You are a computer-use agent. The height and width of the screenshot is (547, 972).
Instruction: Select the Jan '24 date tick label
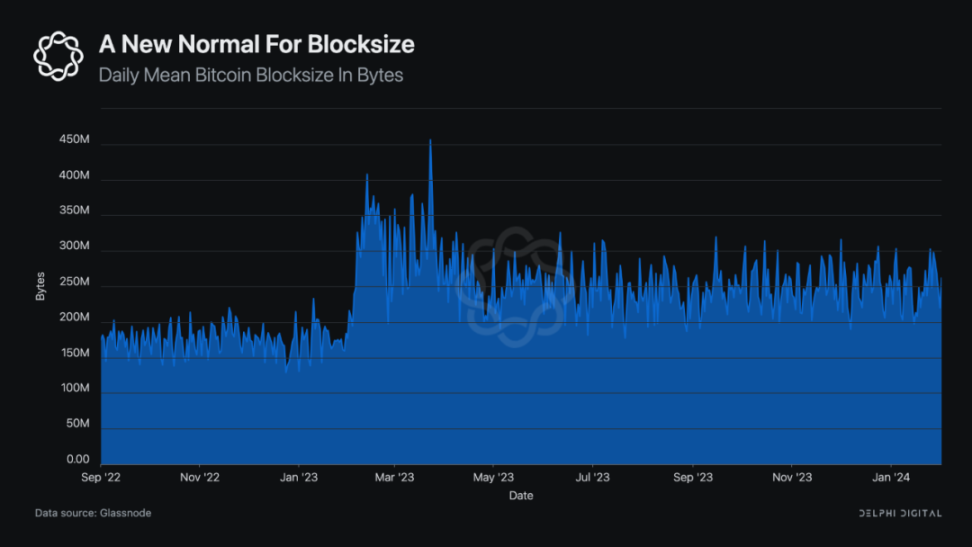point(890,477)
